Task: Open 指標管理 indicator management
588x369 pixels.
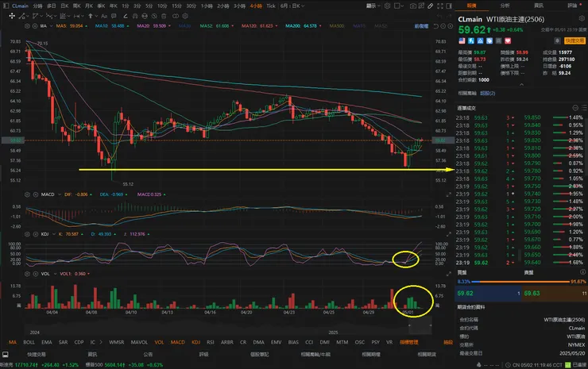Action: [x=410, y=342]
